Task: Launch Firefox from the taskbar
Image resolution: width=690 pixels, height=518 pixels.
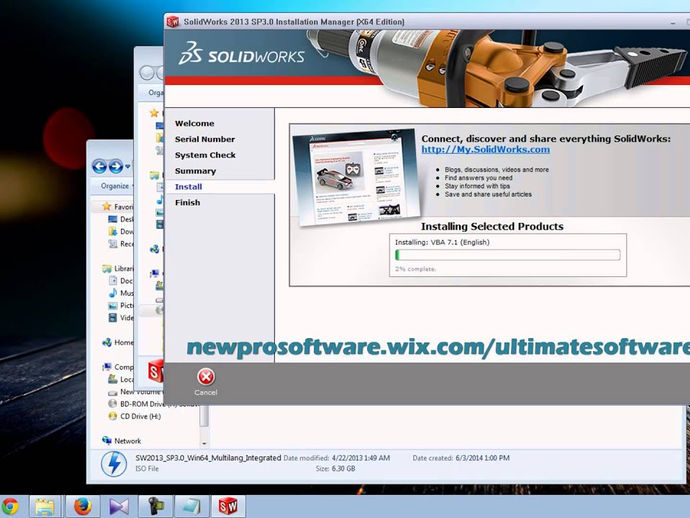Action: pos(82,507)
